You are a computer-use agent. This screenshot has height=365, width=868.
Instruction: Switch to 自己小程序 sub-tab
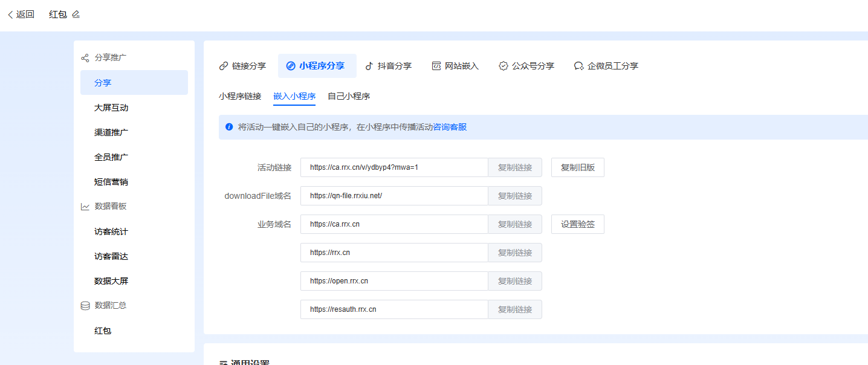[349, 96]
